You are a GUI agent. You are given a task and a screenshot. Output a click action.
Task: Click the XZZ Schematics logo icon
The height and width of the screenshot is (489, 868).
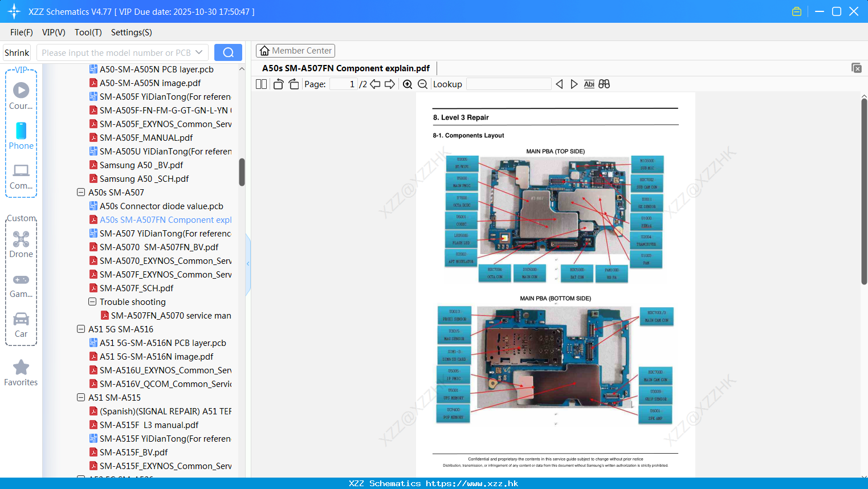(x=14, y=11)
